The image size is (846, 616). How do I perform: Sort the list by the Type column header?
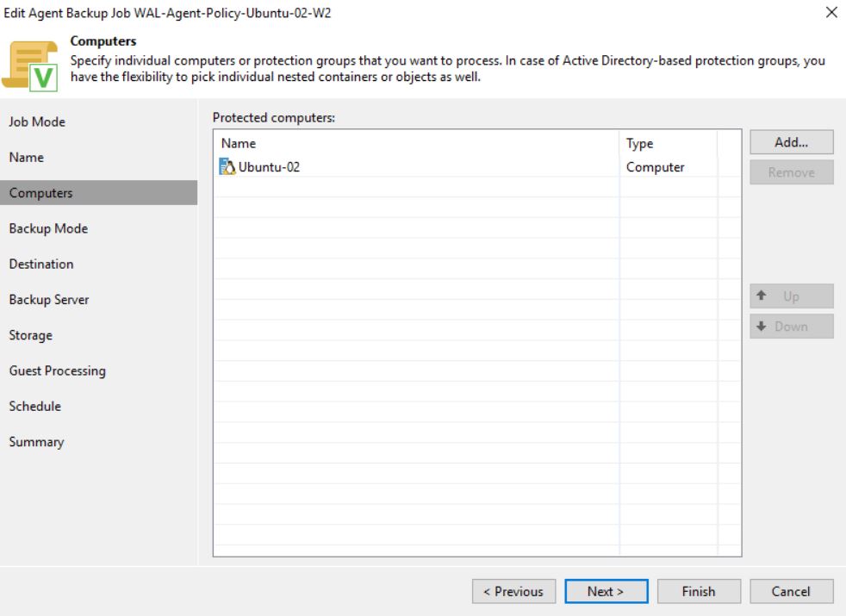point(668,144)
